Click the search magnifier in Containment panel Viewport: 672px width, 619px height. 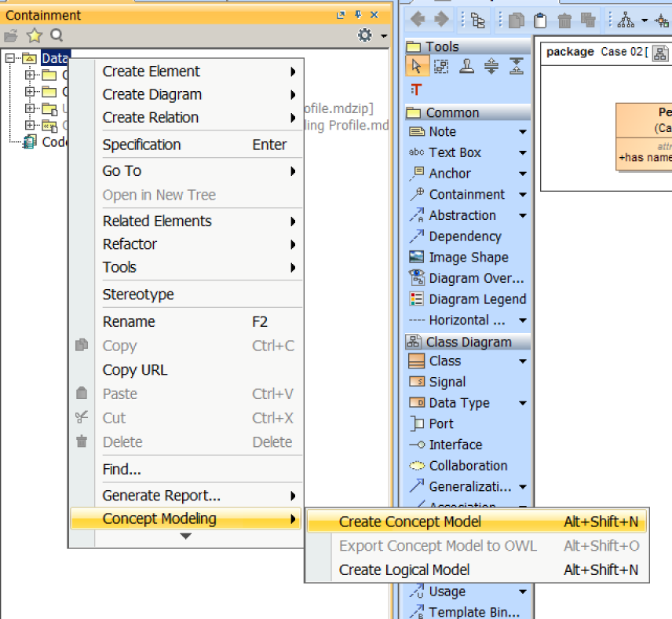pos(57,35)
